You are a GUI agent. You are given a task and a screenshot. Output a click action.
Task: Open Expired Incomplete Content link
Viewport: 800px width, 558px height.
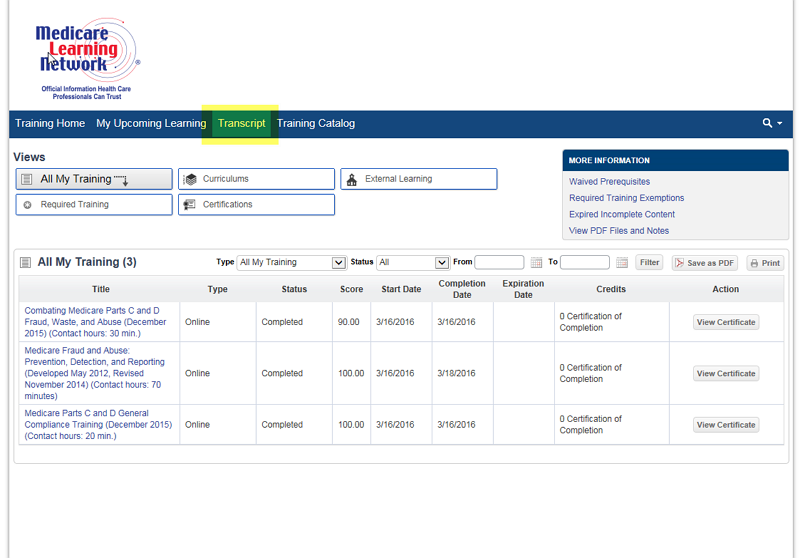pos(621,214)
